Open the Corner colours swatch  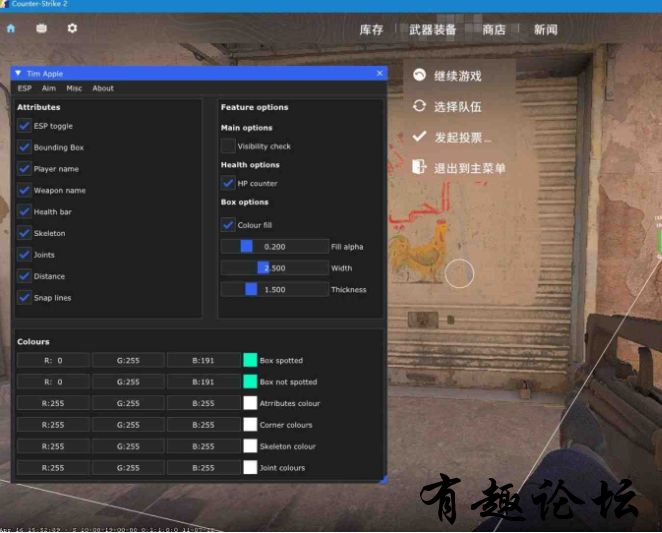click(x=250, y=425)
